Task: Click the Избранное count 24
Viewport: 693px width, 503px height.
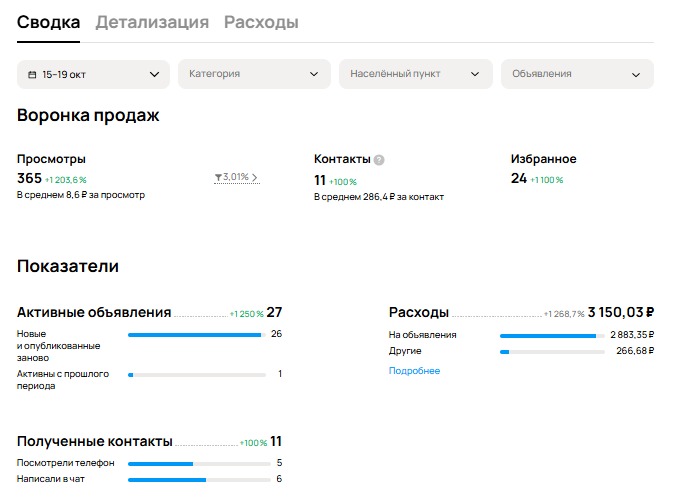Action: click(518, 179)
